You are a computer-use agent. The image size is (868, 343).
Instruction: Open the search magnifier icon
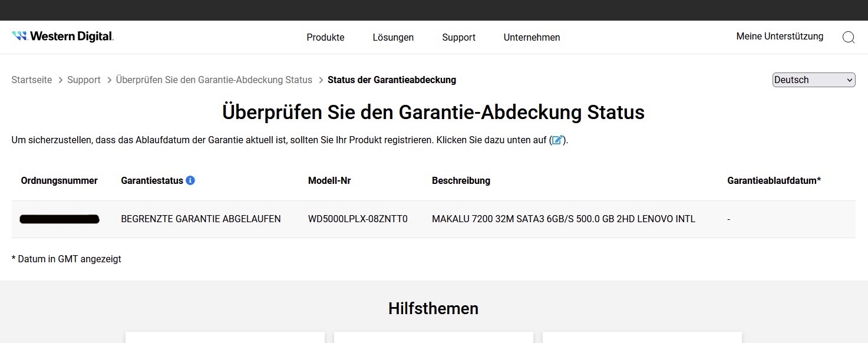click(849, 37)
